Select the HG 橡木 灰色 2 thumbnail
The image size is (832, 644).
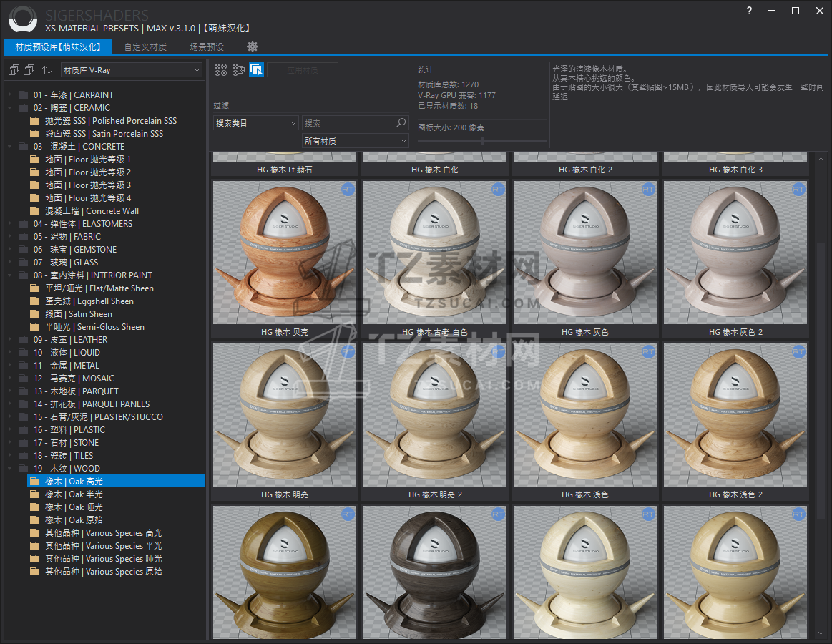735,252
